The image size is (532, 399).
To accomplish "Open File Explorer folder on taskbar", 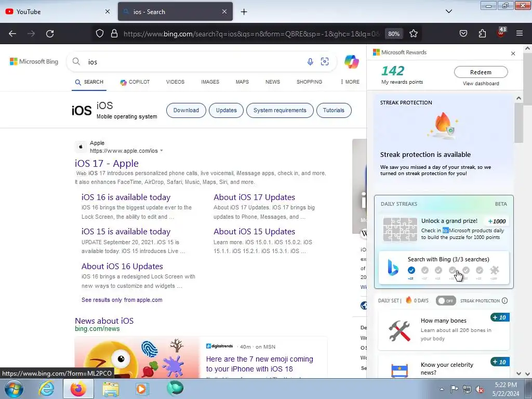I will (x=111, y=389).
